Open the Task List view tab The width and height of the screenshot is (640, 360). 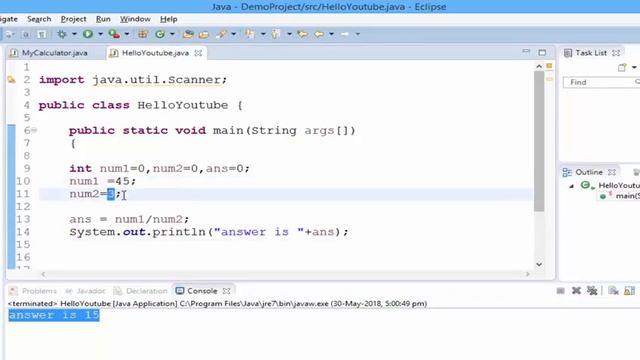pyautogui.click(x=591, y=53)
